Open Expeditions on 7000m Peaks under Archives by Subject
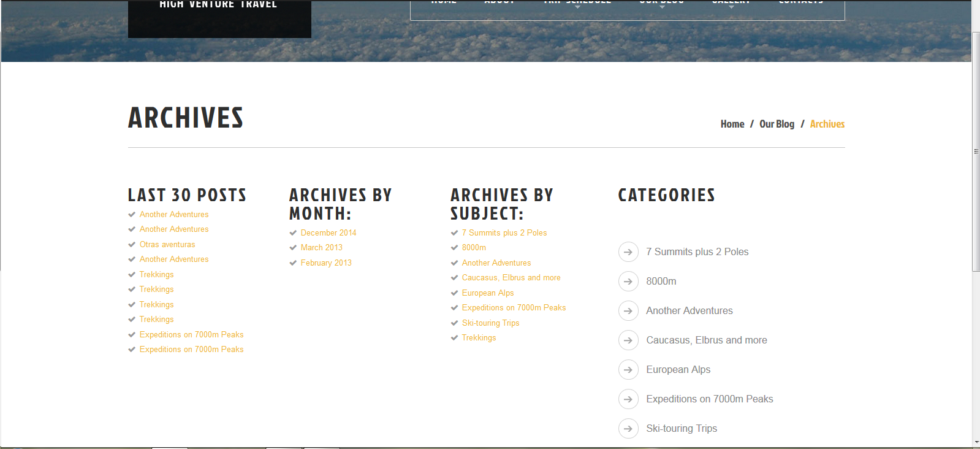The image size is (980, 449). coord(514,307)
